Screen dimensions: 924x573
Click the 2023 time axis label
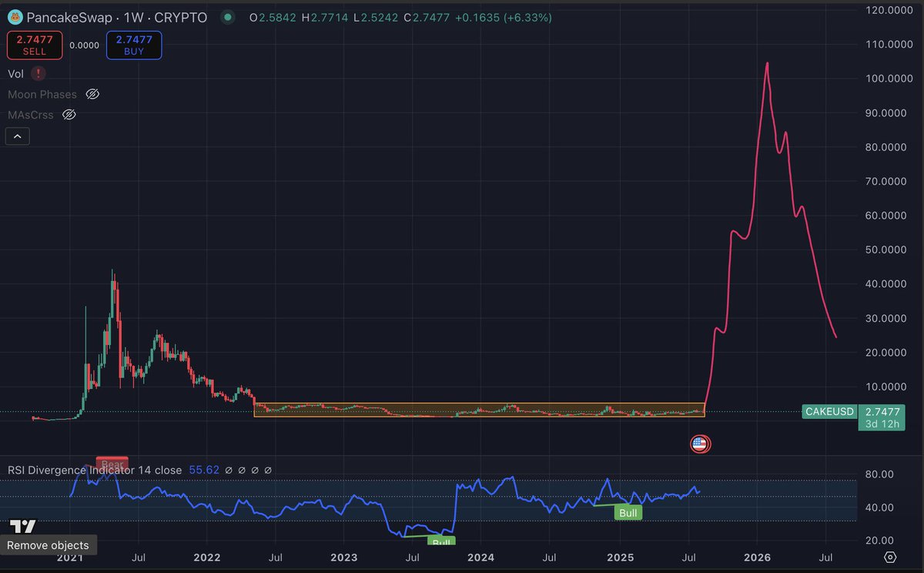343,556
